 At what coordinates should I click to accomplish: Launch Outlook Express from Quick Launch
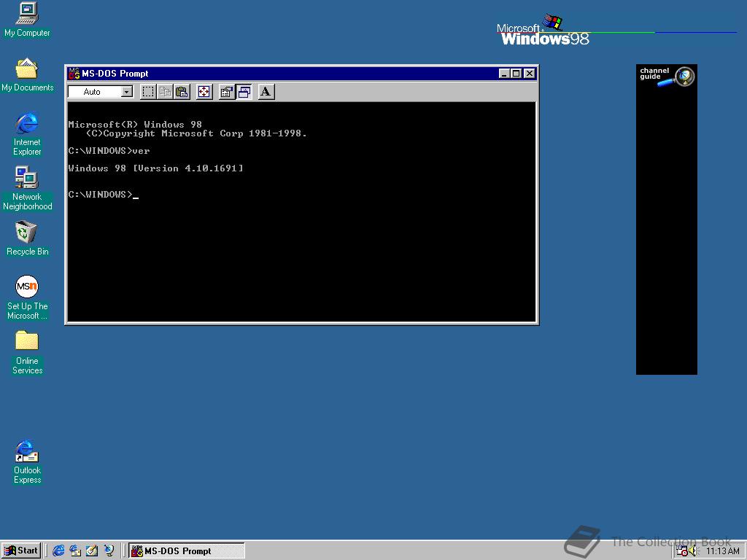click(x=75, y=551)
